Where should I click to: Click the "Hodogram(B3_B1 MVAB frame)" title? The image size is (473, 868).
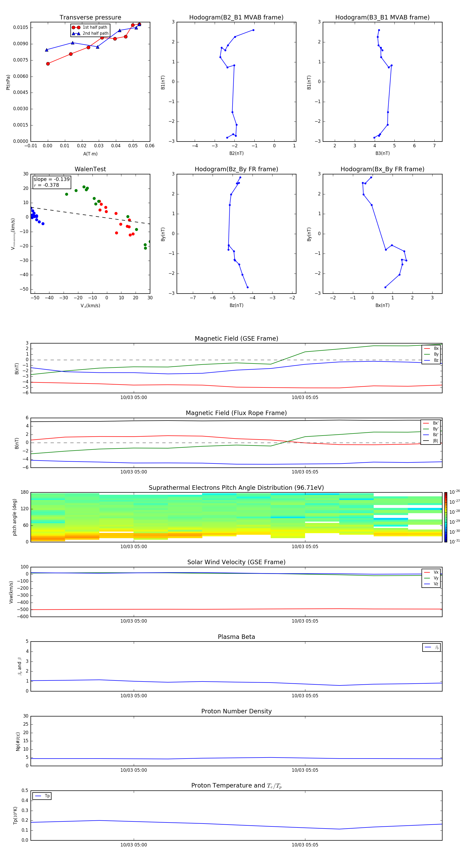382,18
